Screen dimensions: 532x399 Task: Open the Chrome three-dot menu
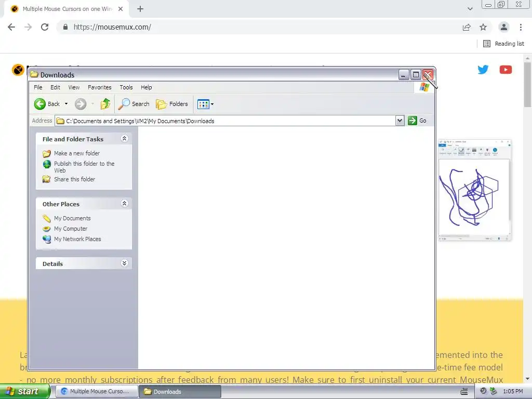click(x=521, y=27)
